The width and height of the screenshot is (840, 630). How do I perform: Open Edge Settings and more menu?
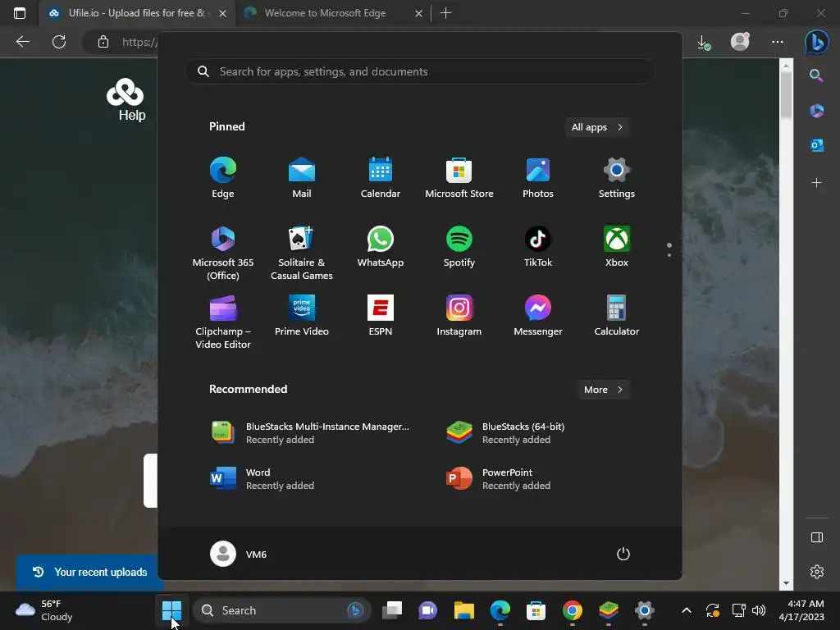(x=778, y=42)
